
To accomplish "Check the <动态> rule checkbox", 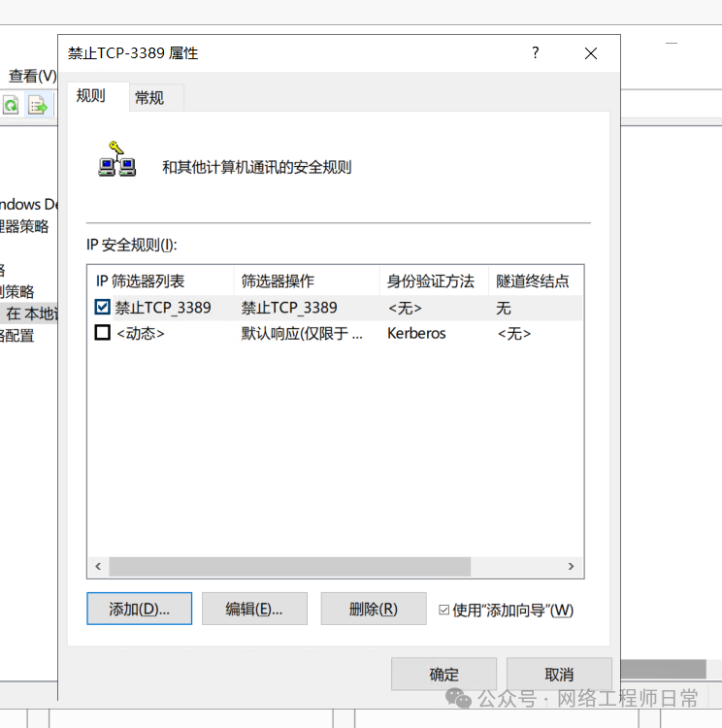I will (102, 332).
